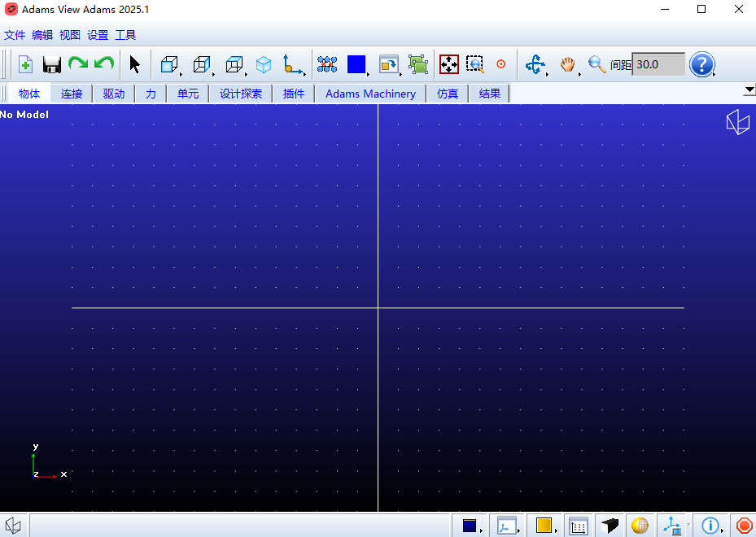Select the hand pan tool

tap(567, 64)
